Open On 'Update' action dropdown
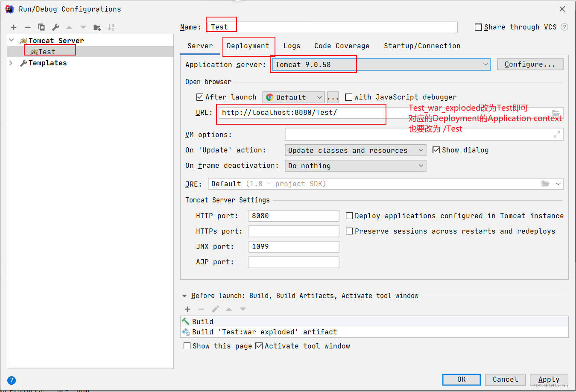Viewport: 576px width, 392px height. [x=355, y=150]
